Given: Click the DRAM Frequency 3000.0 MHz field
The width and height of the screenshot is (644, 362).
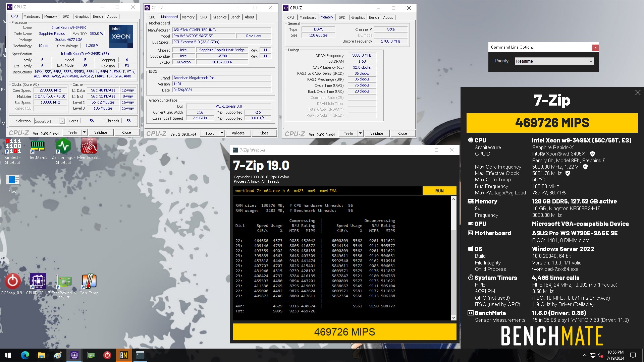Looking at the screenshot, I should point(362,55).
